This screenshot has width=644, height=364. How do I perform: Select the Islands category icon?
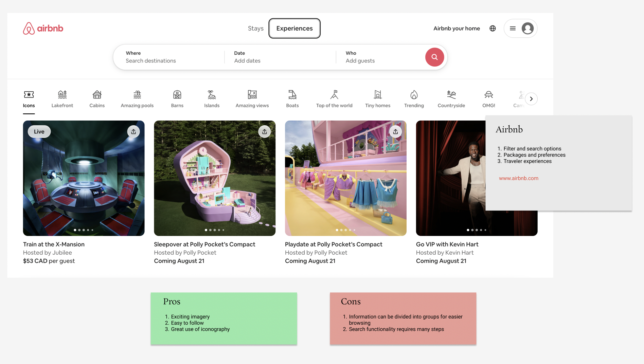pyautogui.click(x=212, y=94)
